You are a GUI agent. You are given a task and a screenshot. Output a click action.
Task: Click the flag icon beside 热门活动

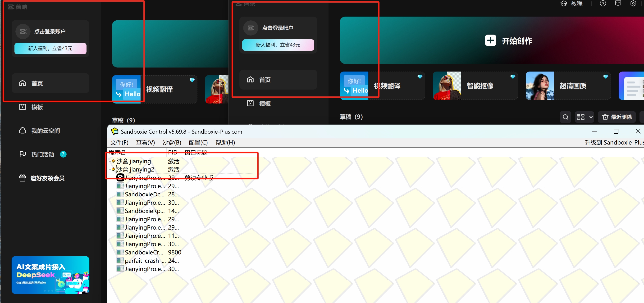23,154
